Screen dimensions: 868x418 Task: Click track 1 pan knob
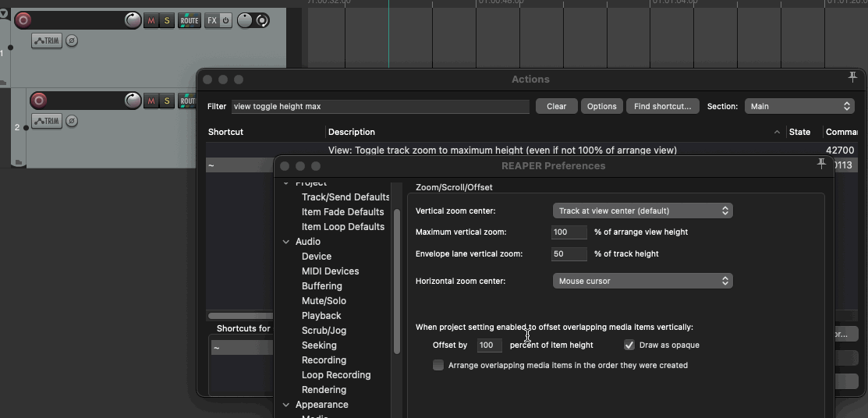pos(245,20)
